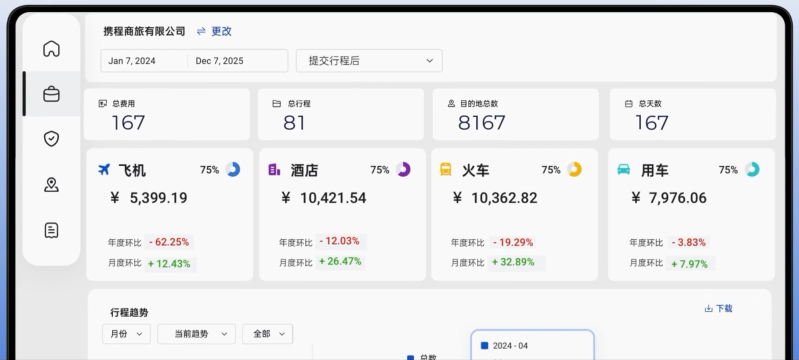Click the 目的地总数 icon
This screenshot has width=799, height=360.
point(451,104)
